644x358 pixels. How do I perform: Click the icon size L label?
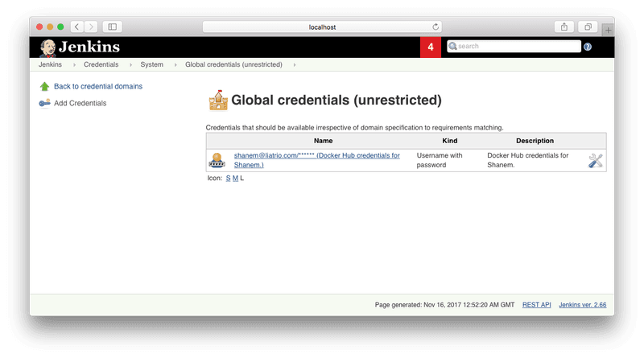click(x=242, y=178)
